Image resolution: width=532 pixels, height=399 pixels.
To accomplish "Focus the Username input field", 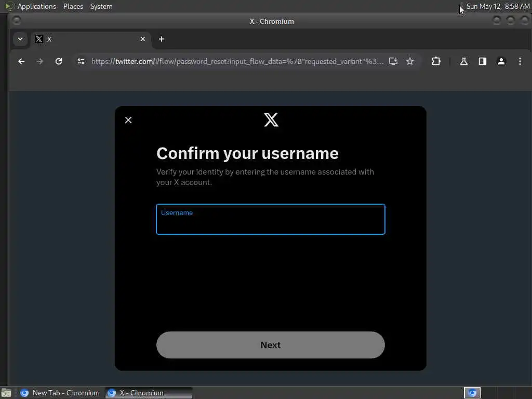I will click(270, 219).
